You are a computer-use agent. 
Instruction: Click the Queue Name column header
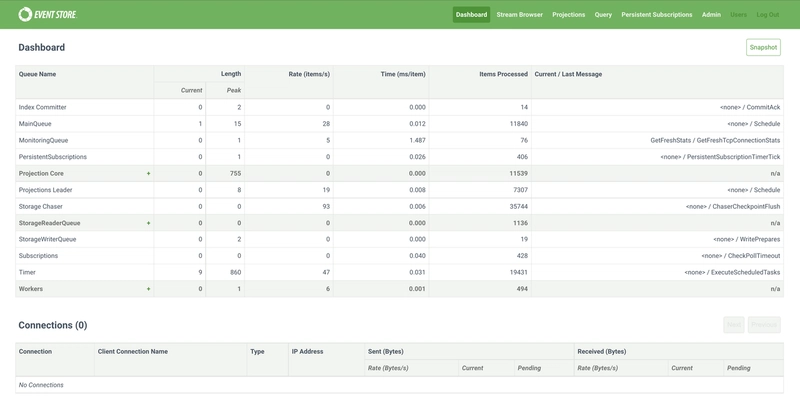coord(37,74)
